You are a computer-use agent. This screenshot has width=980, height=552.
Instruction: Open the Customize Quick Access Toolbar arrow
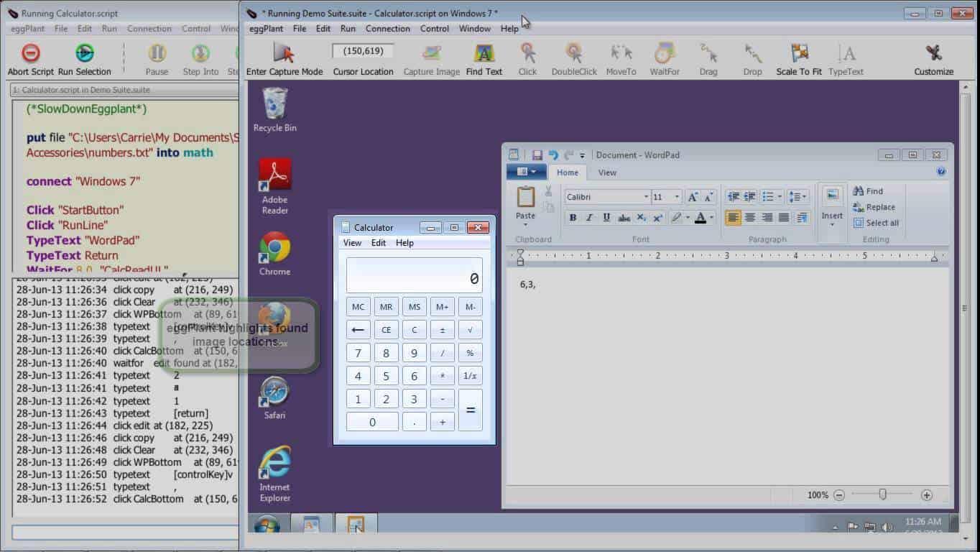click(x=582, y=155)
